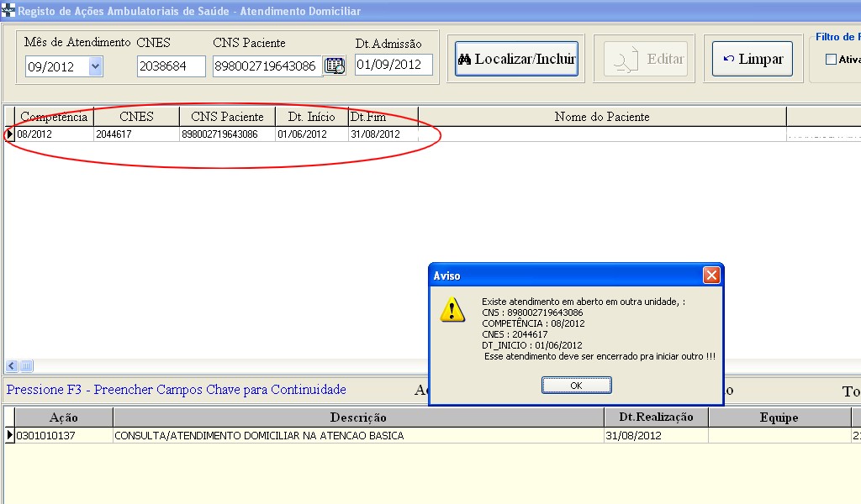Click into the CNES input field
This screenshot has height=504, width=861.
coord(171,66)
